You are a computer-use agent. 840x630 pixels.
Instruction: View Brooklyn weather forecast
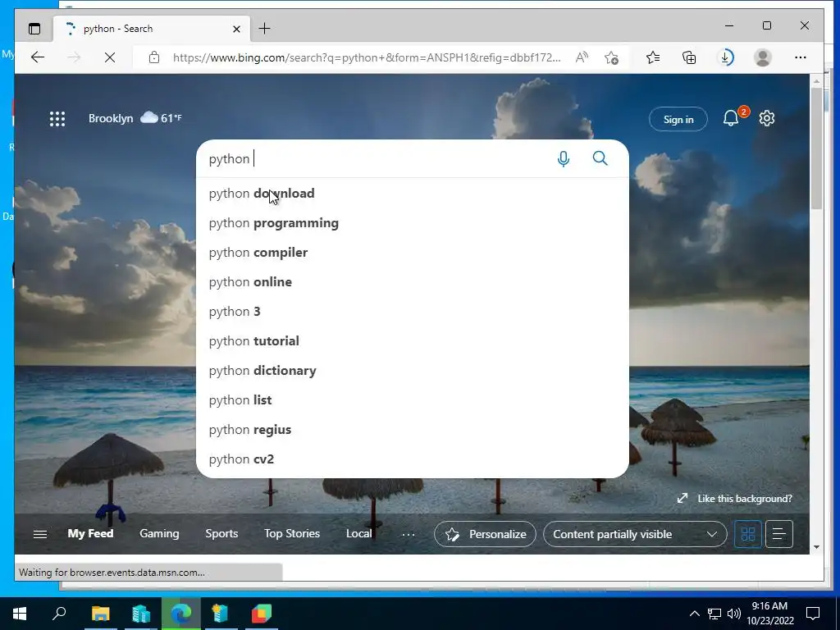pyautogui.click(x=135, y=118)
